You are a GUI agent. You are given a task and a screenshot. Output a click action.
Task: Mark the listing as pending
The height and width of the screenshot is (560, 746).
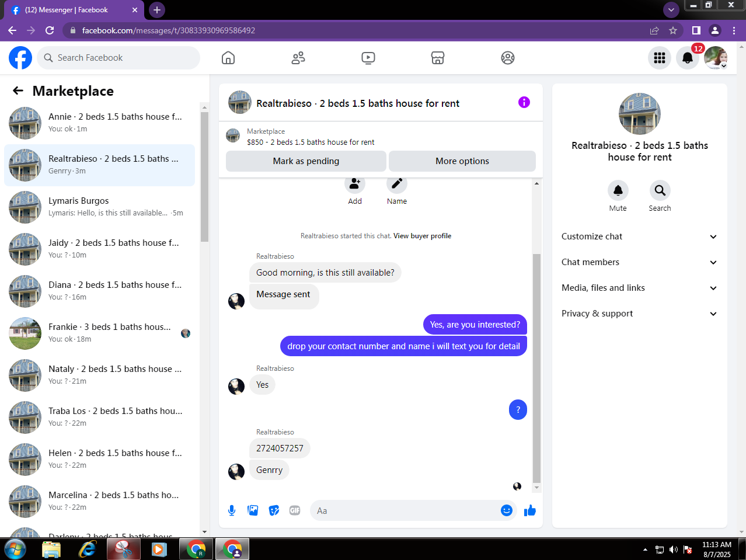pos(306,161)
